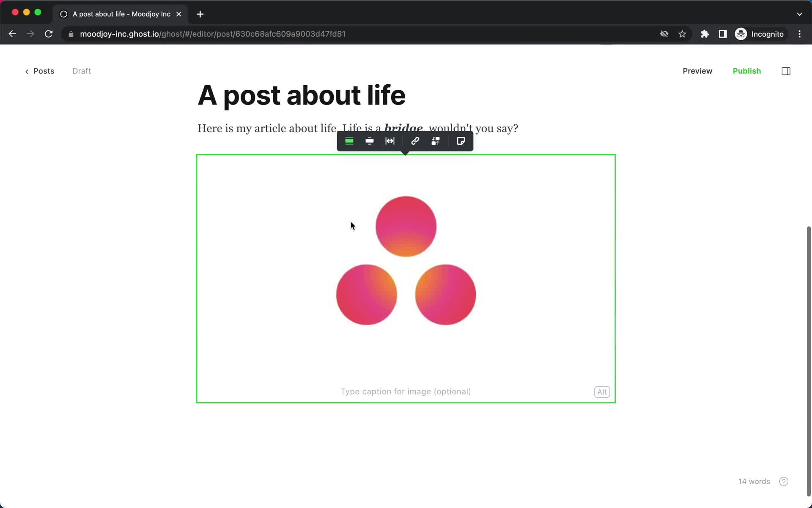Image resolution: width=812 pixels, height=508 pixels.
Task: Click the caption/alt text note icon
Action: coord(461,141)
